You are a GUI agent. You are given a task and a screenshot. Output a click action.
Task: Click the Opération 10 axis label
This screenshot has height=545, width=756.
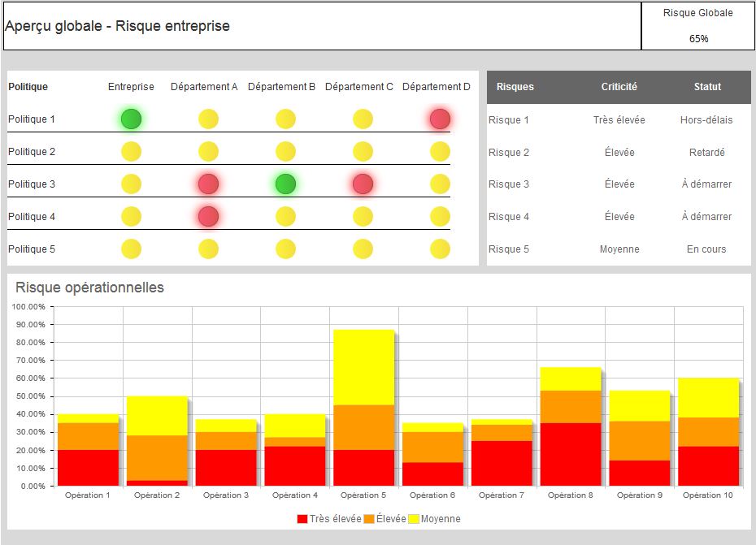point(708,495)
